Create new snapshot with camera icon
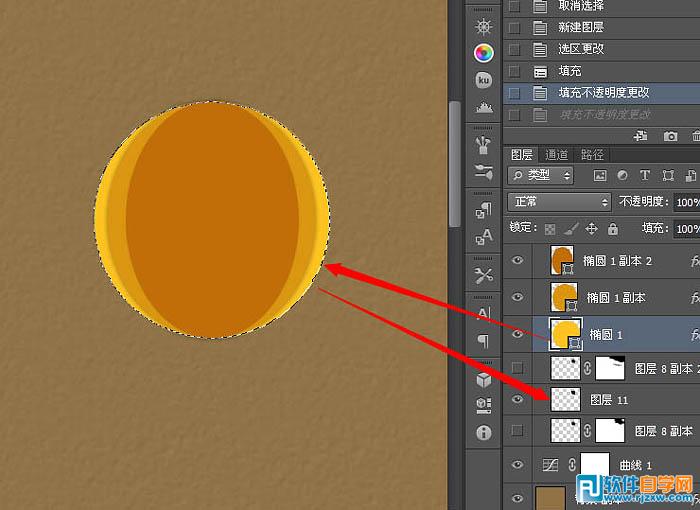 [x=670, y=136]
